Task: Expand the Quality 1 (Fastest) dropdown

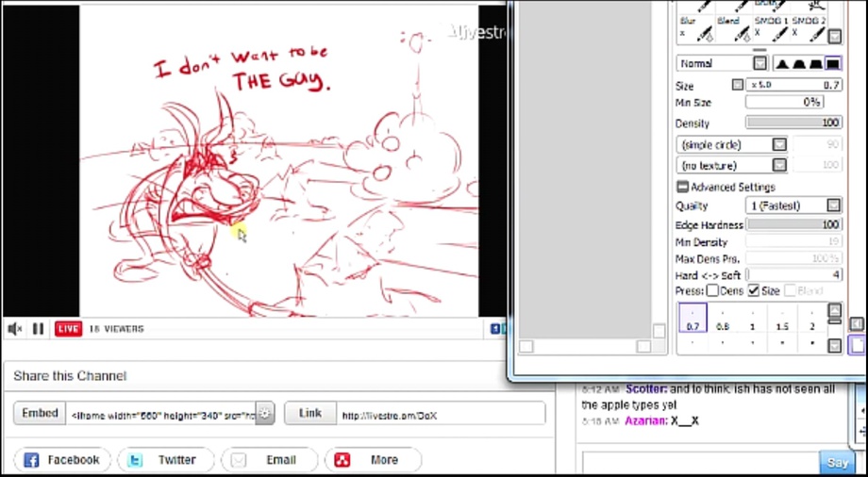Action: (x=834, y=206)
